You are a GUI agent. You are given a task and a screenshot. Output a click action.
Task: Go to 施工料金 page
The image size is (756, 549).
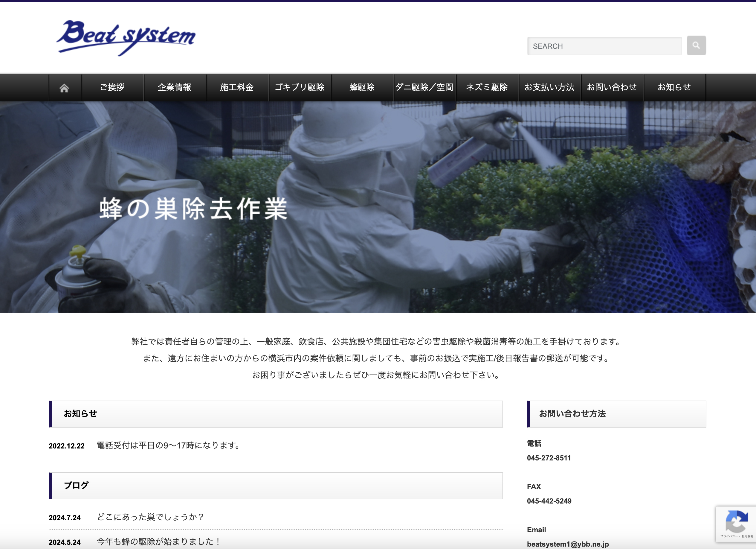237,87
